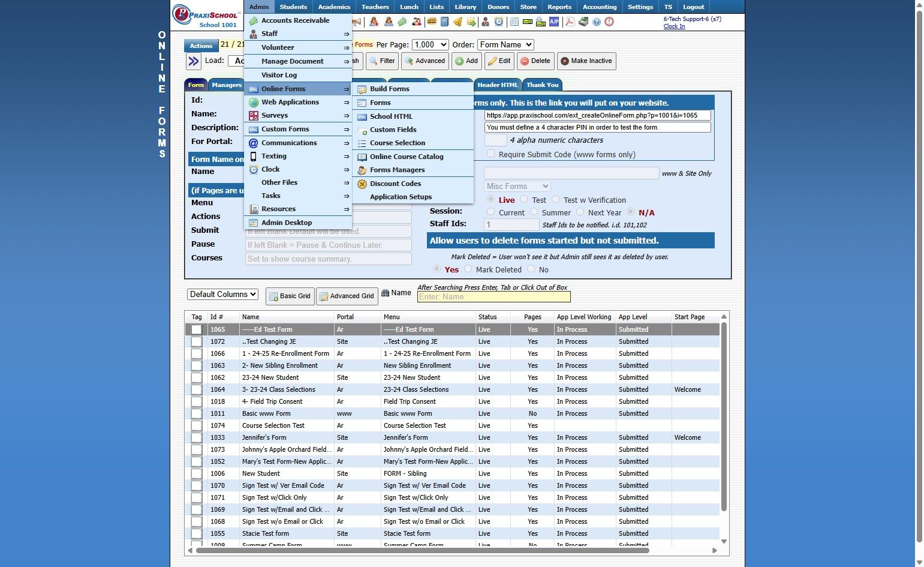Expand the Texting submenu
Viewport: 924px width, 567px height.
click(298, 156)
